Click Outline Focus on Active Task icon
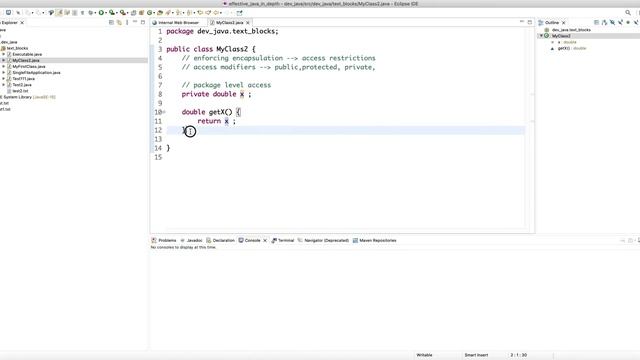Image resolution: width=640 pixels, height=360 pixels. [x=596, y=22]
